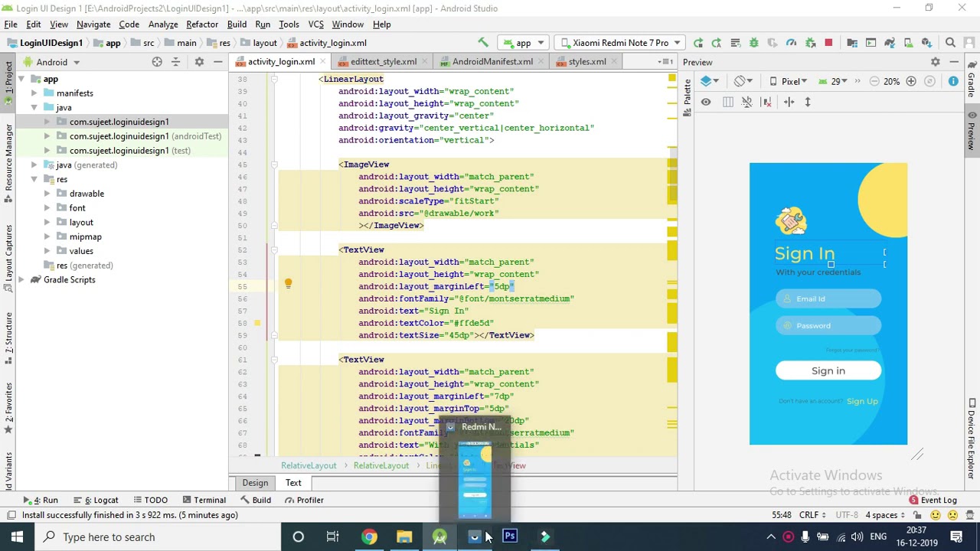Open the Xiaomi Redmi Note 7 Pro device dropdown

click(621, 43)
